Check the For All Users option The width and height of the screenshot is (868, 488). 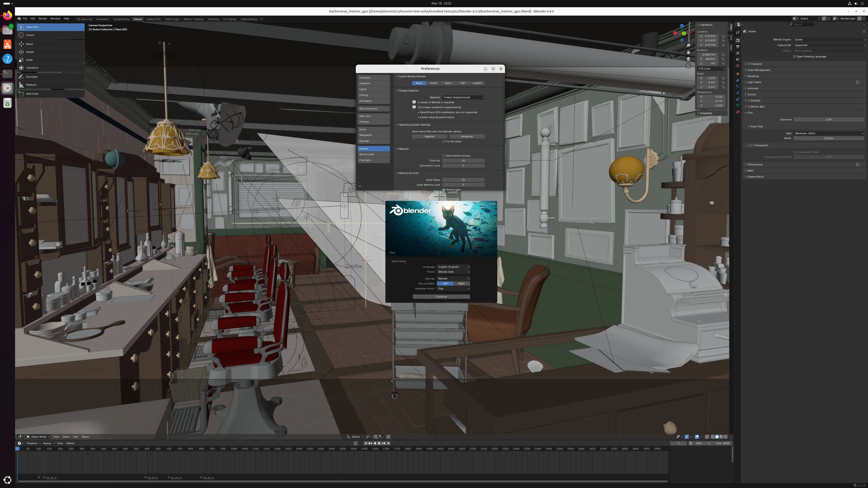444,141
